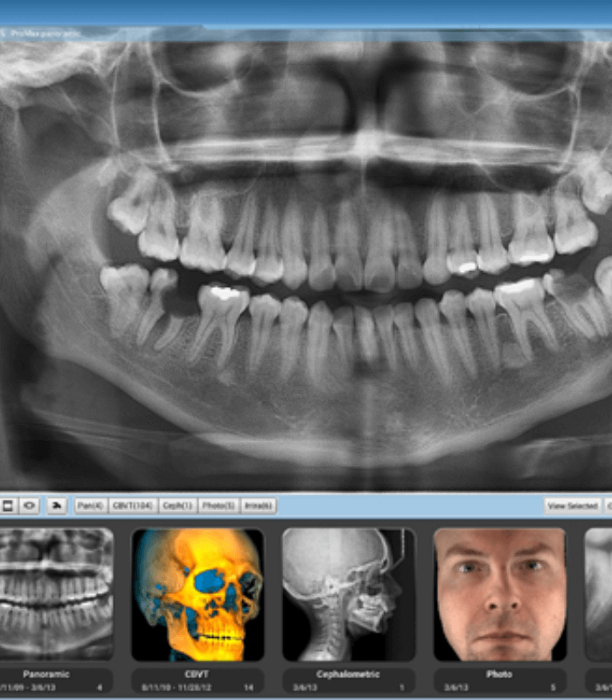Open the Cephalometric side-skull thumbnail
This screenshot has width=612, height=700.
tap(348, 593)
